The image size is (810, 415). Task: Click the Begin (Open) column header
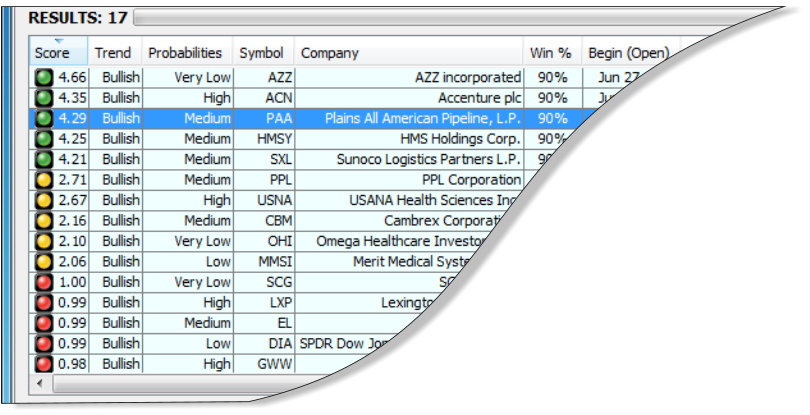627,53
